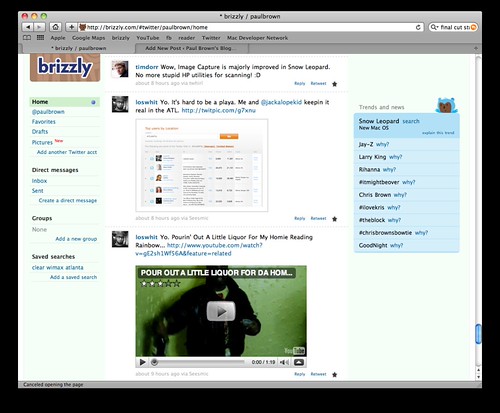This screenshot has height=413, width=500.
Task: Click explain this trend
Action: tap(438, 133)
